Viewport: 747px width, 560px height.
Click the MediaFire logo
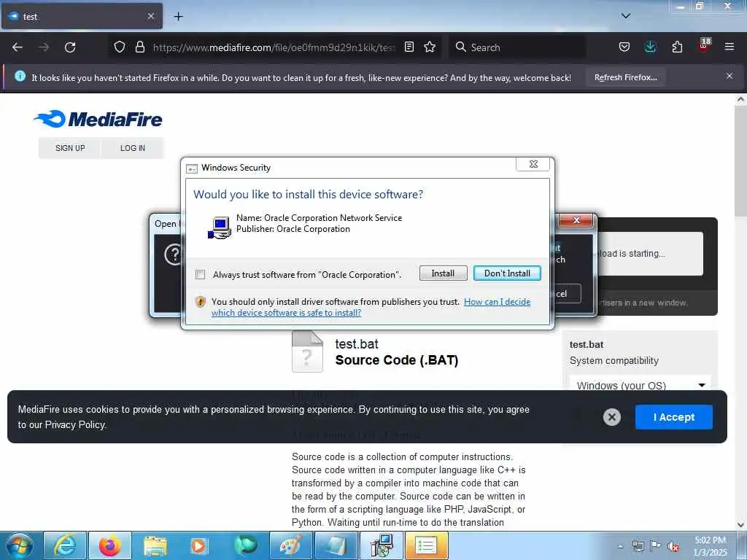tap(98, 119)
